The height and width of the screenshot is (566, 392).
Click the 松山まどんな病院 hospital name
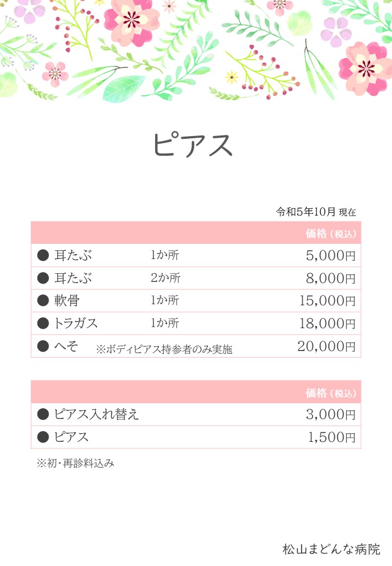[x=332, y=549]
